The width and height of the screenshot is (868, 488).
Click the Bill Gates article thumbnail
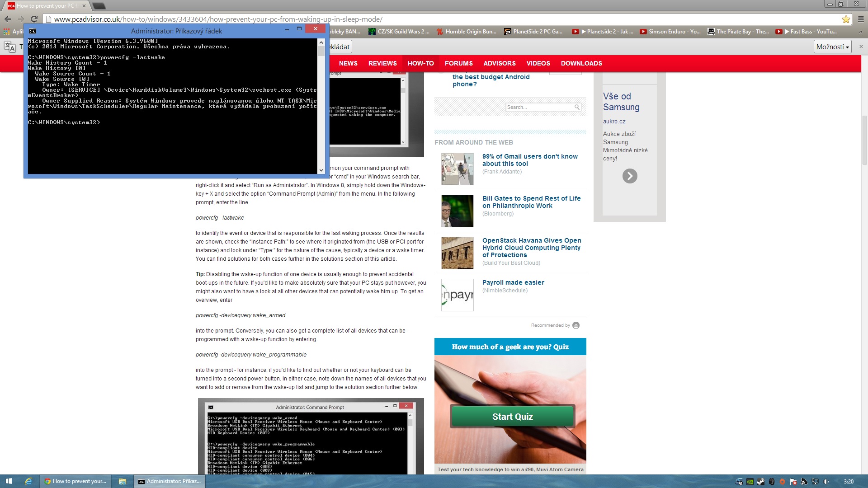point(457,211)
